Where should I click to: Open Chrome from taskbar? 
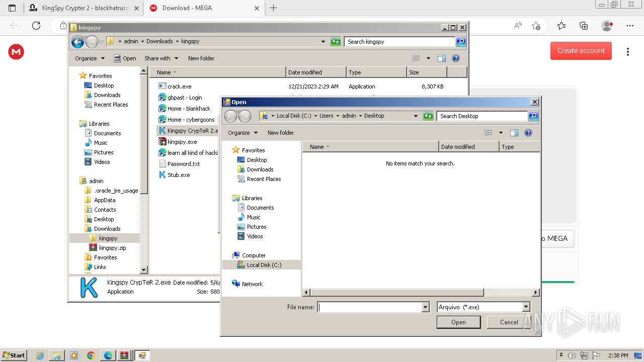click(91, 355)
